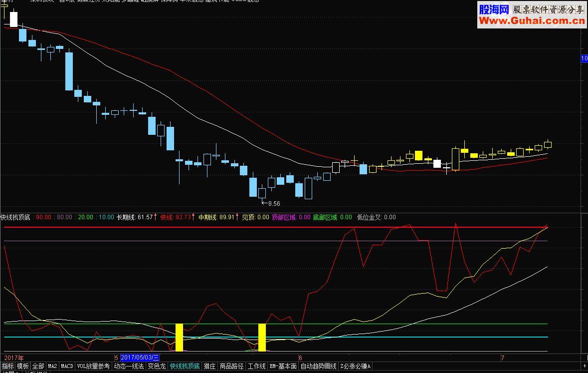Select the 全部 tab
Screen dimensions: 588x373
tap(38, 366)
